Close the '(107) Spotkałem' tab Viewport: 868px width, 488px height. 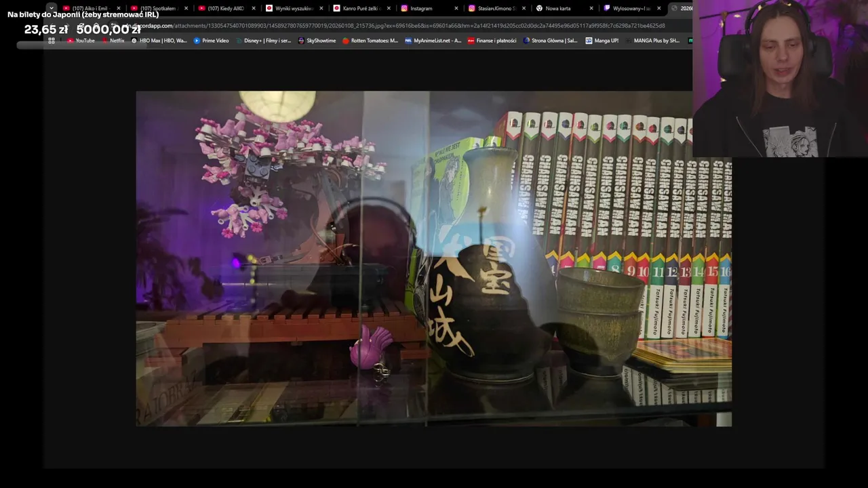tap(186, 8)
